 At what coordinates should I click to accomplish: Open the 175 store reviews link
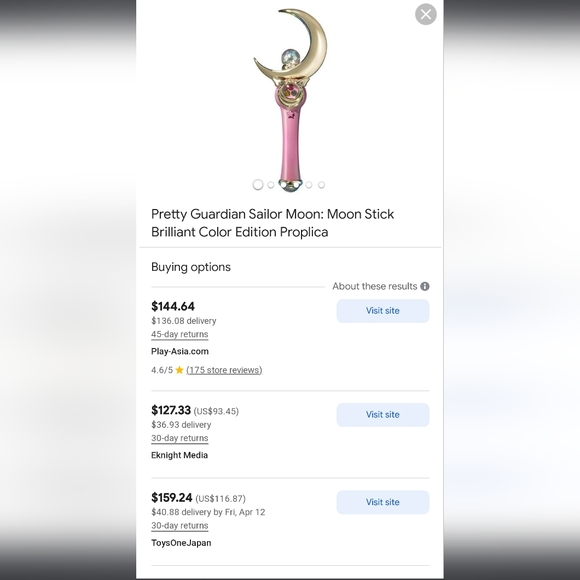coord(224,370)
